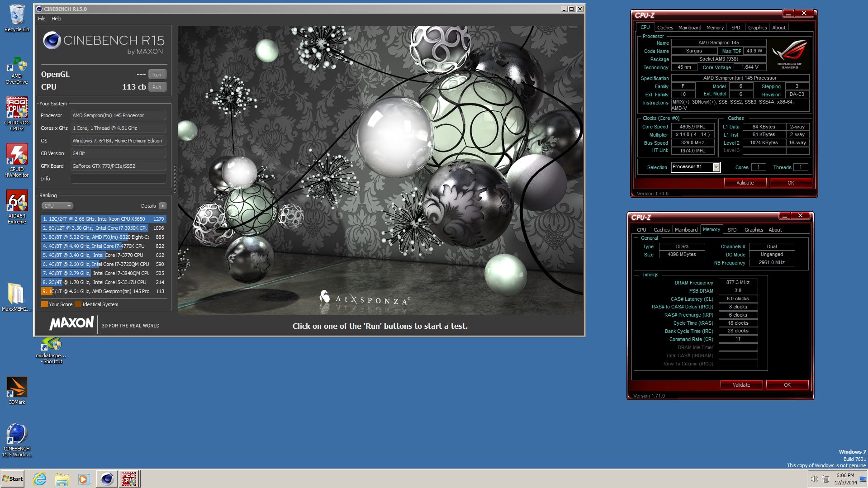Viewport: 868px width, 488px height.
Task: Select ranking entry AMD Sempron 145
Action: [x=104, y=291]
